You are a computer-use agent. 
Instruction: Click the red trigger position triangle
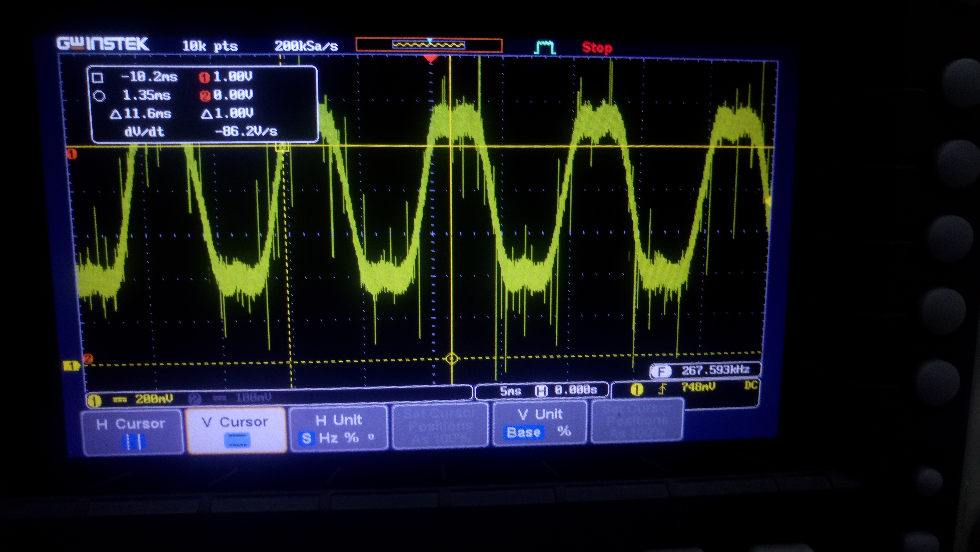click(430, 59)
